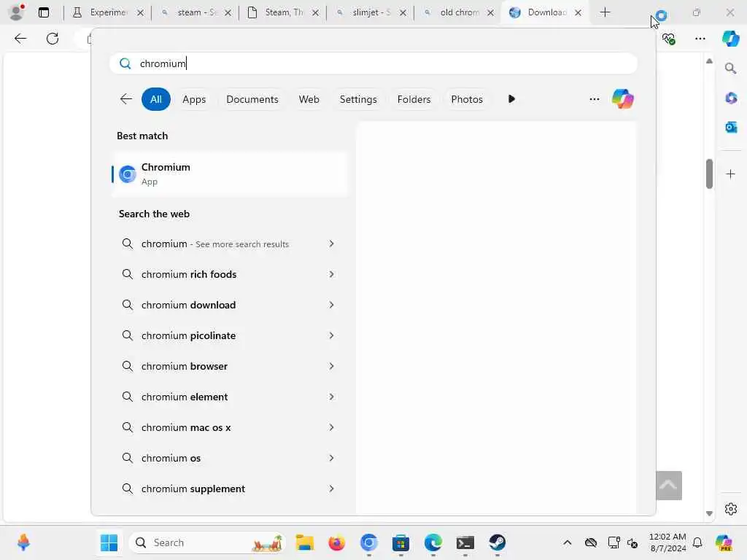Screen dimensions: 747x560
Task: Open notifications bell in taskbar
Action: point(697,542)
